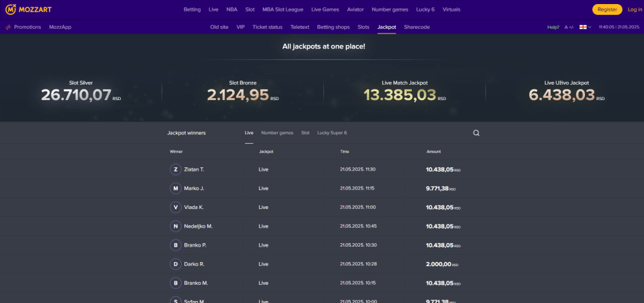Select the Slot winners tab
Image resolution: width=644 pixels, height=303 pixels.
[x=305, y=133]
